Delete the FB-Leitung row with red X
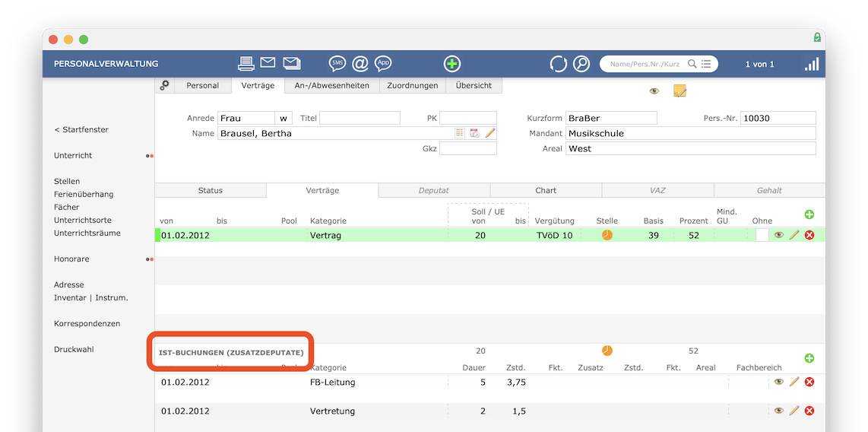Image resolution: width=868 pixels, height=432 pixels. click(809, 382)
